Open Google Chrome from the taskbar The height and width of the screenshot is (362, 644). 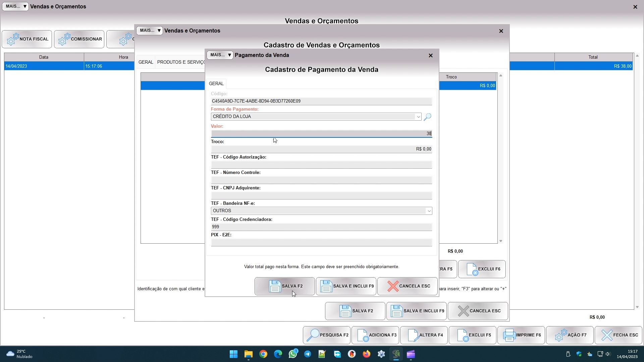263,354
